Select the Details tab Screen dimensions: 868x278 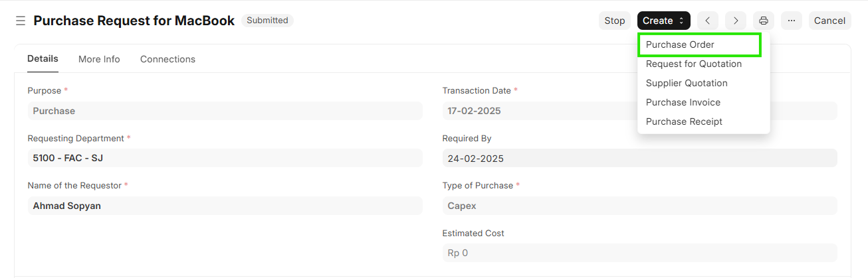pyautogui.click(x=43, y=59)
